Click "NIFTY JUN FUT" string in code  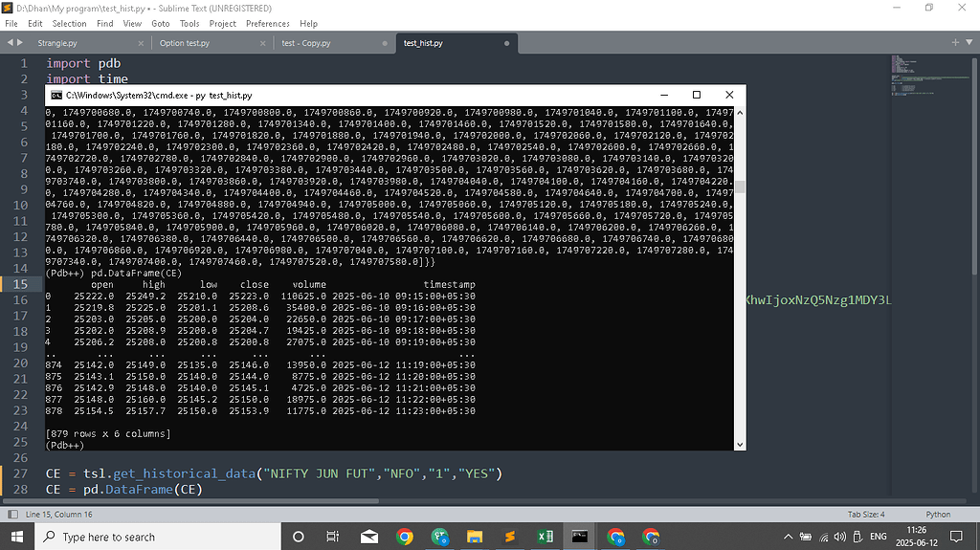[319, 473]
